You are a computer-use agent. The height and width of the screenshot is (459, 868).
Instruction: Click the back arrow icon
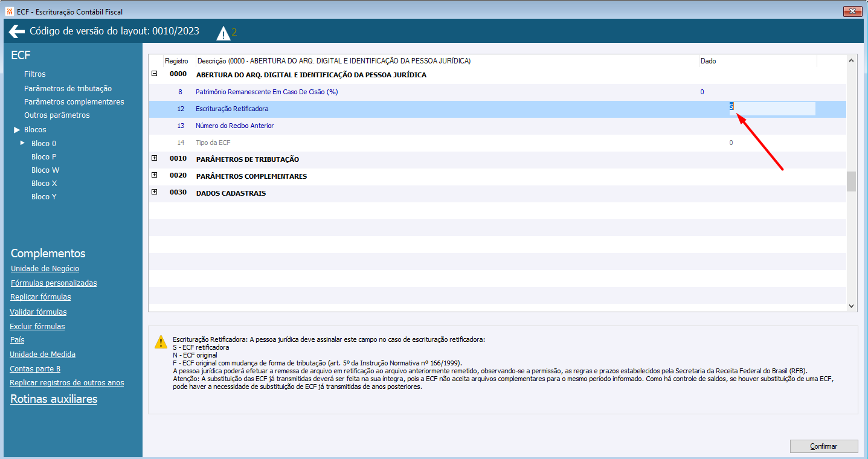pos(17,31)
